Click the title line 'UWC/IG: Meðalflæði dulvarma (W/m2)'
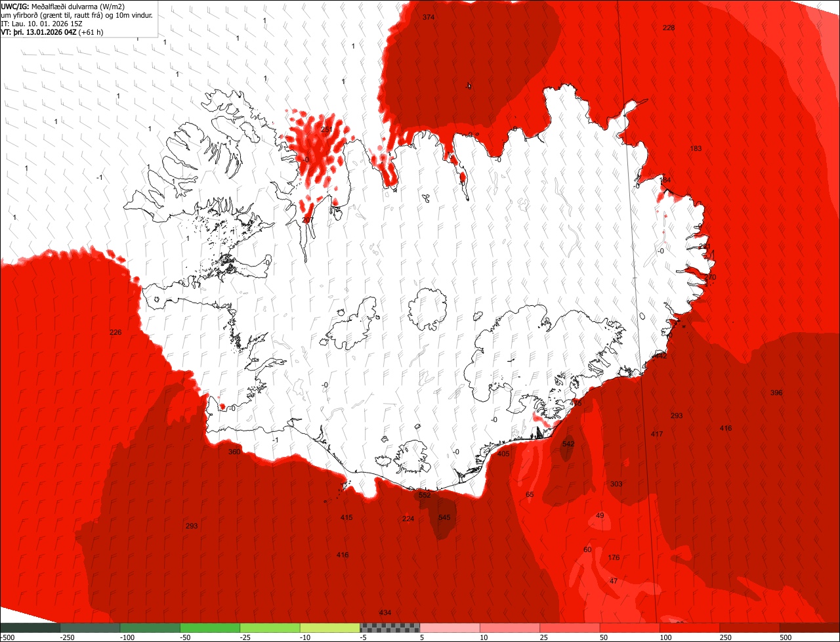This screenshot has height=642, width=840. pos(63,6)
